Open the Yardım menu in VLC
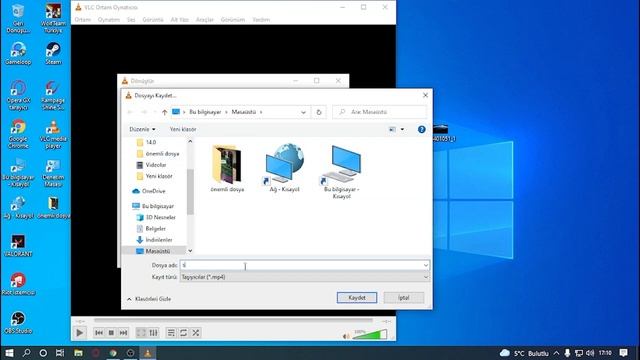 click(x=261, y=20)
